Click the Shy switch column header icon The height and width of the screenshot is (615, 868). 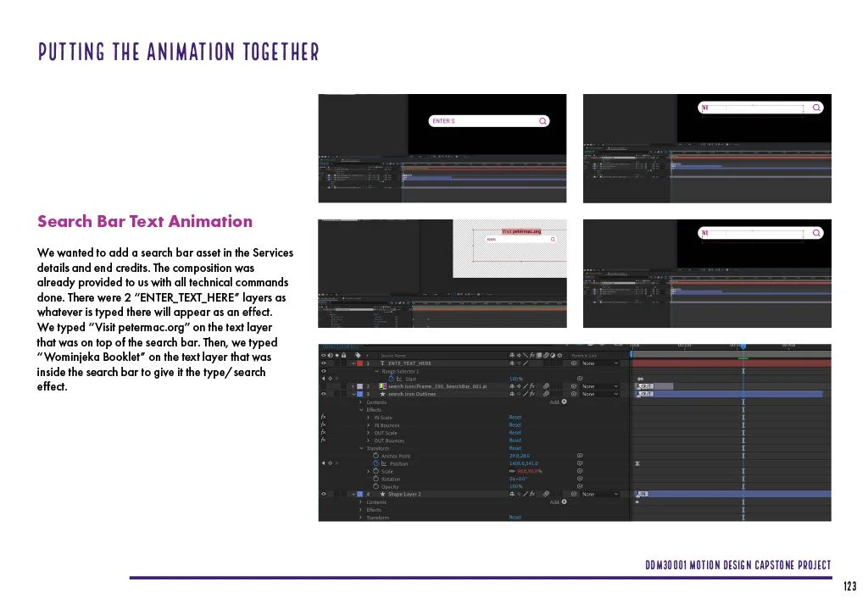click(x=512, y=355)
